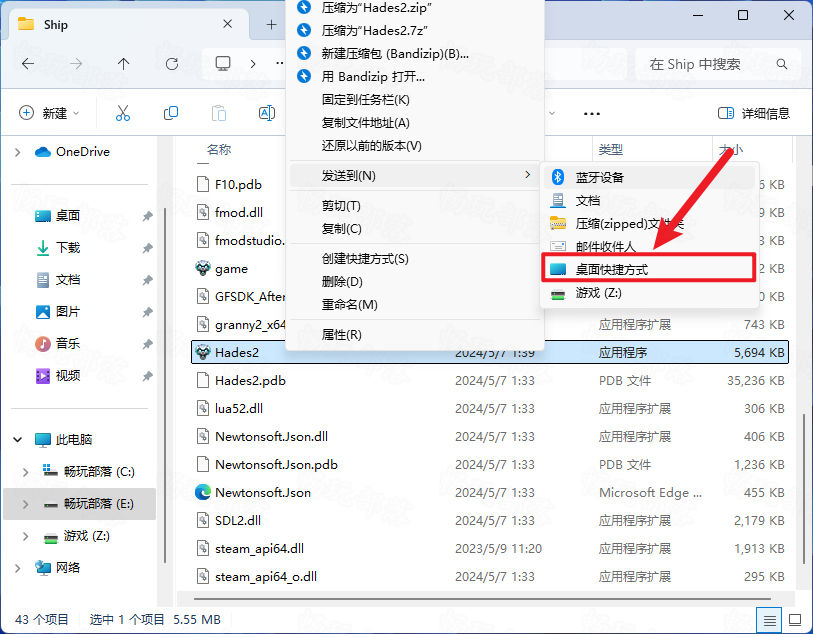Select 新建压缩包 (Bandizip) menu entry

pyautogui.click(x=415, y=53)
